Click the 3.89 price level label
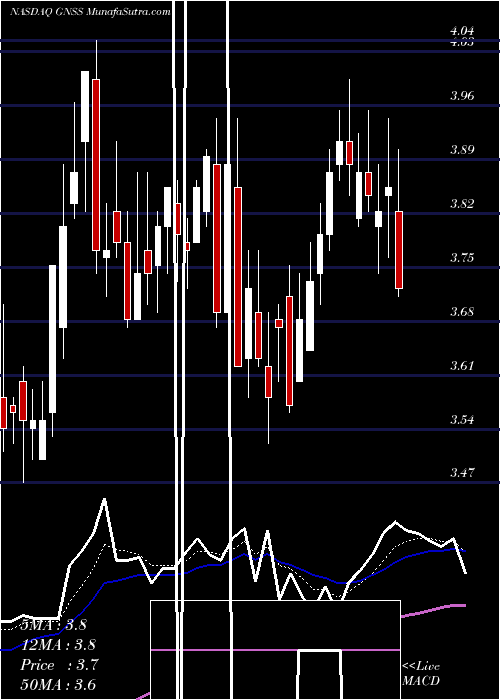Image resolution: width=500 pixels, height=700 pixels. click(x=462, y=150)
